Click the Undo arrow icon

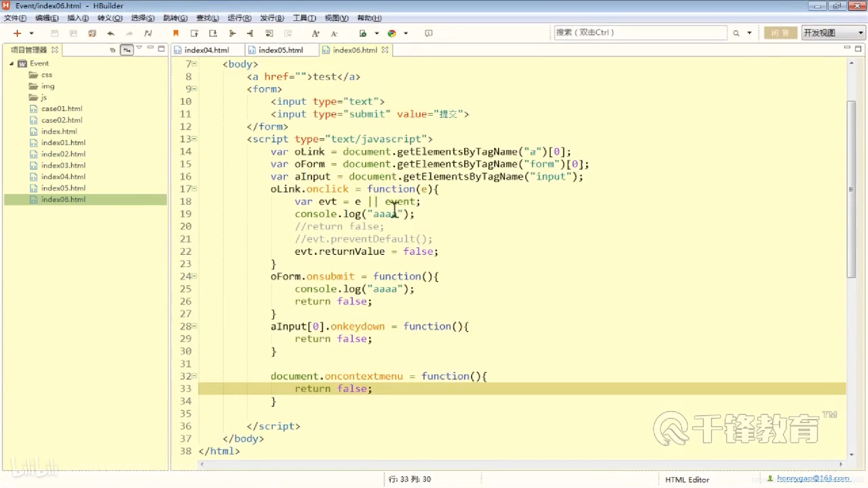click(111, 33)
